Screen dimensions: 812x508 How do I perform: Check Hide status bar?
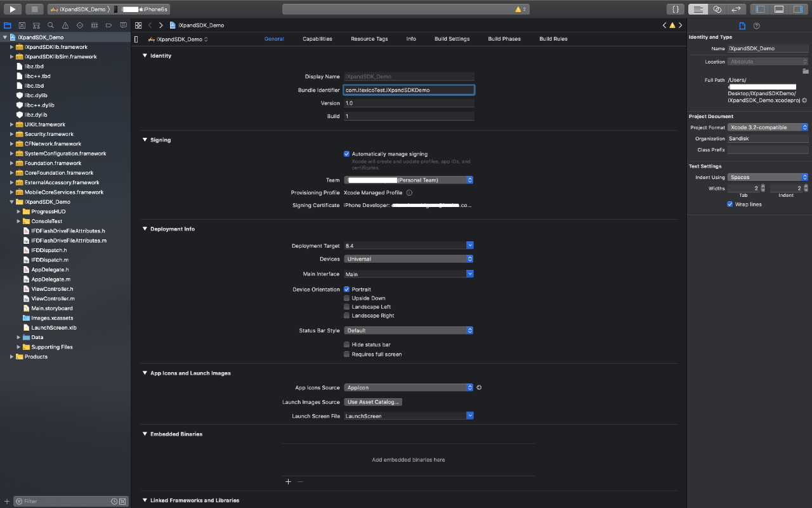click(x=346, y=344)
